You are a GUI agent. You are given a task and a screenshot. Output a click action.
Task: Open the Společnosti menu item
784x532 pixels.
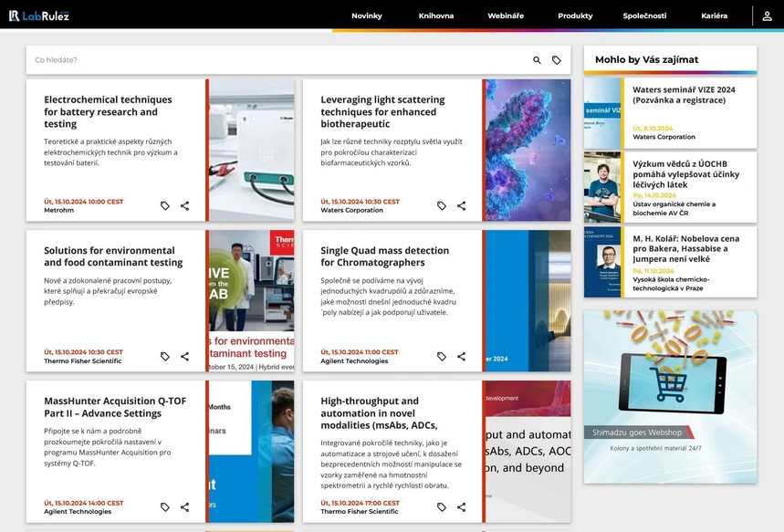point(644,16)
